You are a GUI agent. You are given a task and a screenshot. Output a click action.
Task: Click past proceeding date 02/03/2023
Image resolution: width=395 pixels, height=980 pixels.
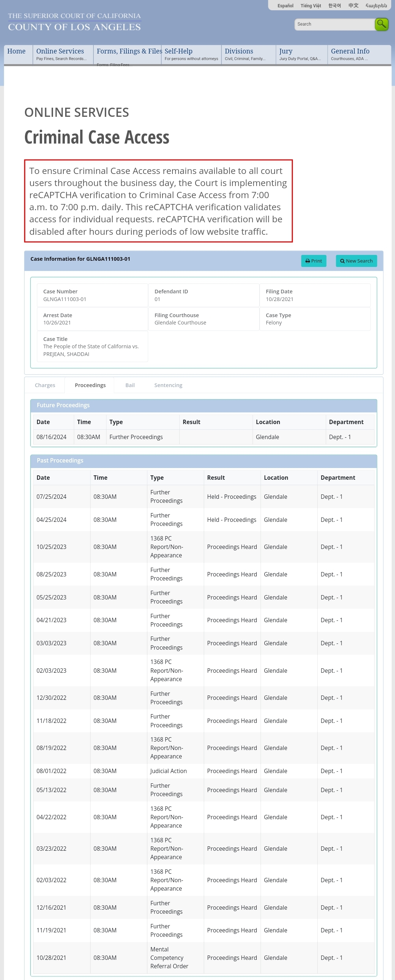pos(51,670)
